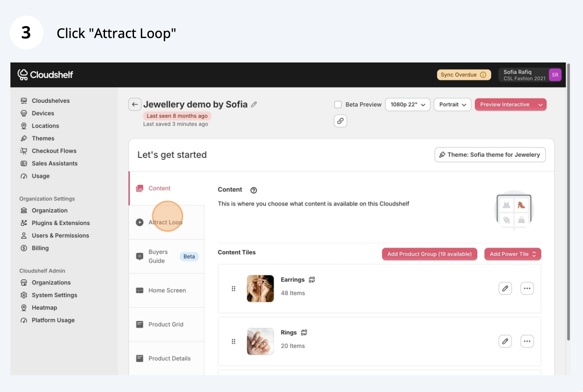Open more options for Rings tile
Image resolution: width=583 pixels, height=392 pixels.
click(x=527, y=341)
